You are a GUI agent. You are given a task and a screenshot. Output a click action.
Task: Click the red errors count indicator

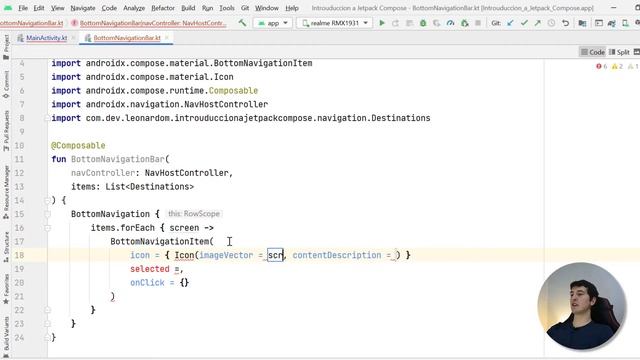602,66
